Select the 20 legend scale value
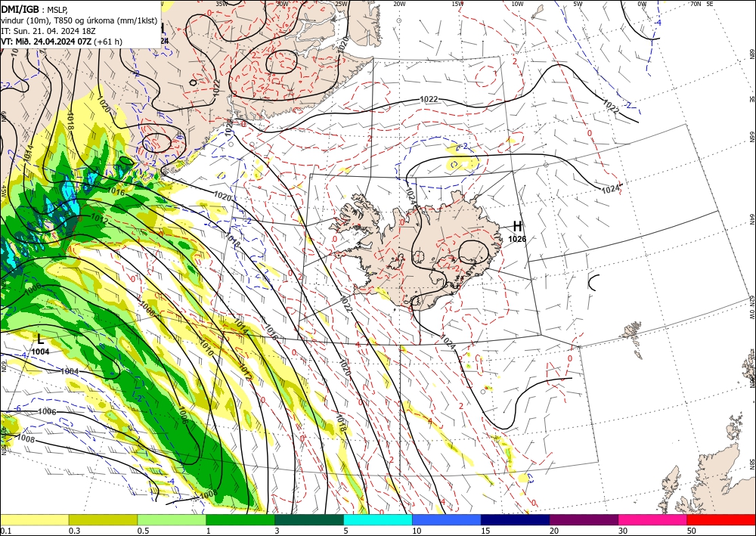 coord(554,531)
